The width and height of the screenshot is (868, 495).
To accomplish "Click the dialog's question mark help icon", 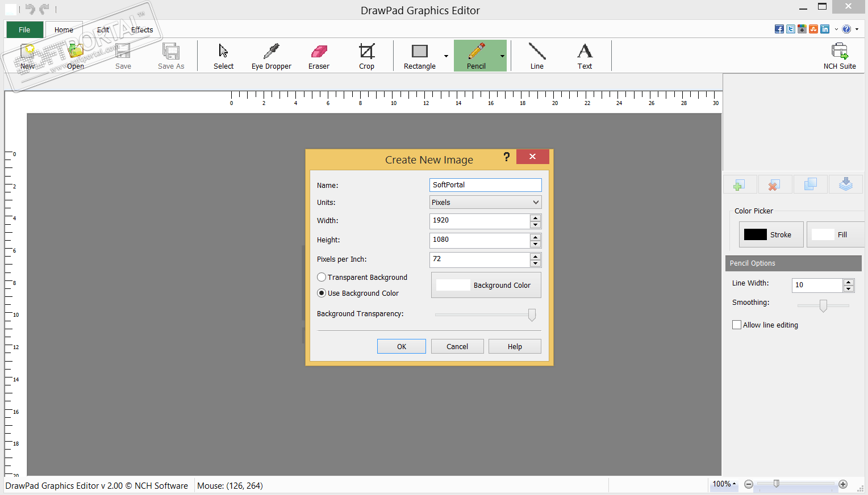I will [x=506, y=157].
